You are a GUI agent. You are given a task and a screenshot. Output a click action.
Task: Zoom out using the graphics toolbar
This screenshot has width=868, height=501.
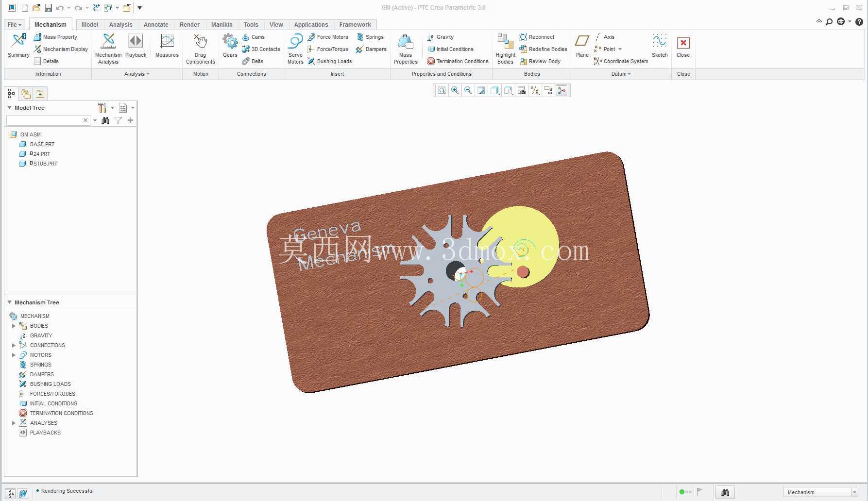468,90
